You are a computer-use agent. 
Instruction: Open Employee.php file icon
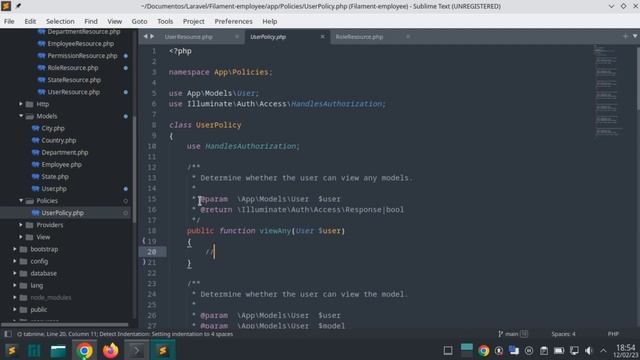(x=36, y=164)
